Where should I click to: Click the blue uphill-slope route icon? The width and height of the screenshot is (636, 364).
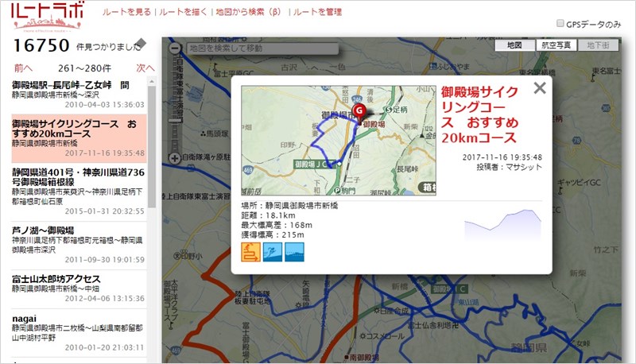273,252
